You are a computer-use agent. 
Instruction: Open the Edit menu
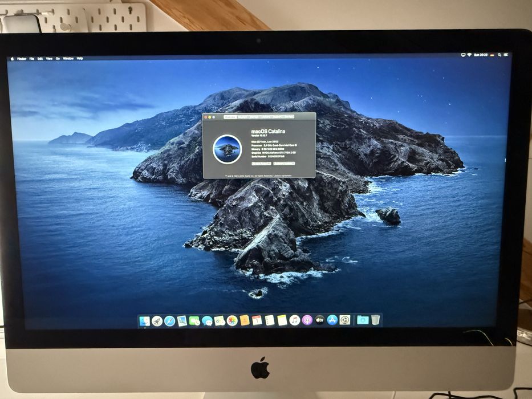point(40,59)
